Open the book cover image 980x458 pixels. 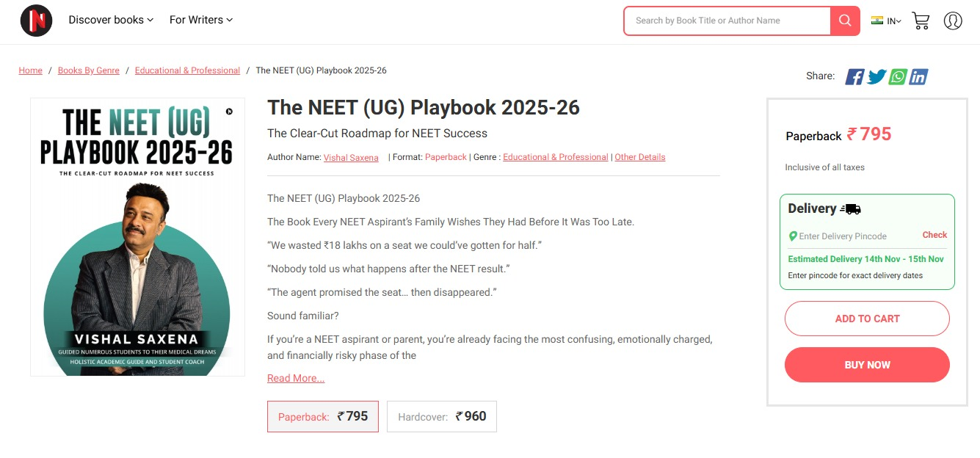pyautogui.click(x=137, y=237)
